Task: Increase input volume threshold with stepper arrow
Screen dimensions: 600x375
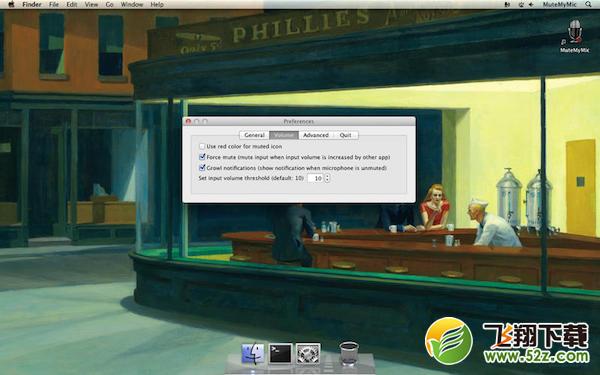Action: (327, 176)
